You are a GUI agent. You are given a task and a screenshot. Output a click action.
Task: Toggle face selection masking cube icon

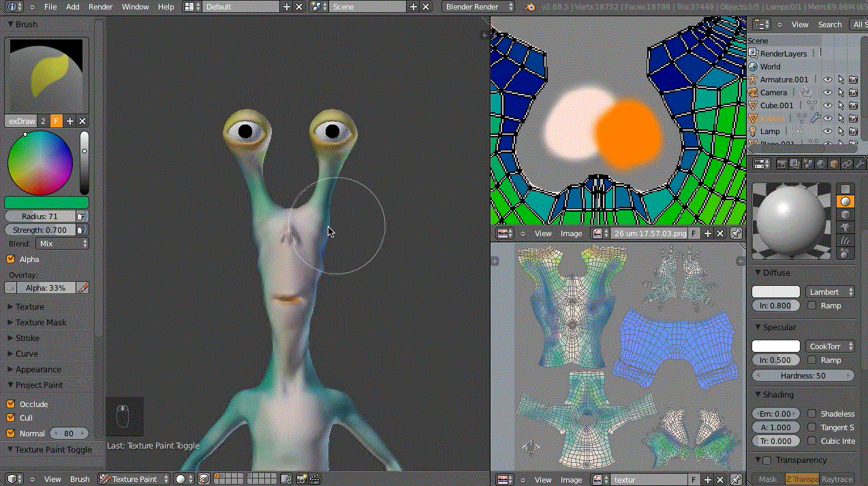pos(203,479)
